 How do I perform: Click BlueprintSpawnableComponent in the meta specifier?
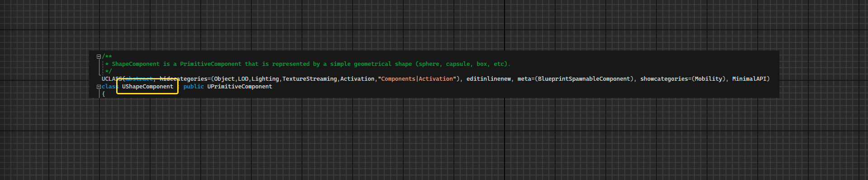584,79
